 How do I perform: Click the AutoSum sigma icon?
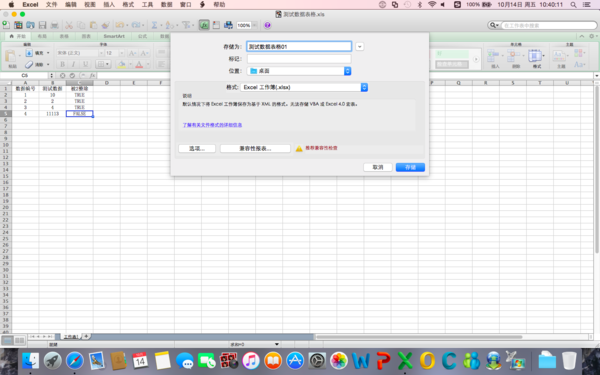coord(154,25)
